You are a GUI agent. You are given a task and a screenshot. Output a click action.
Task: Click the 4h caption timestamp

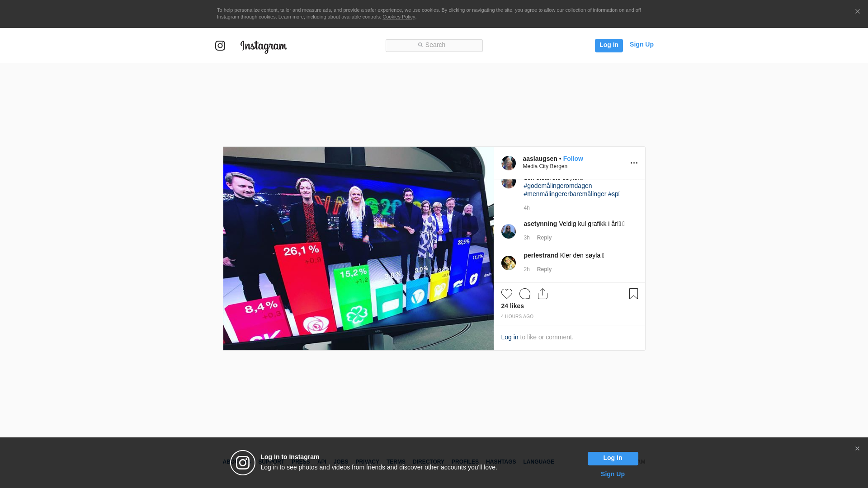pyautogui.click(x=527, y=208)
